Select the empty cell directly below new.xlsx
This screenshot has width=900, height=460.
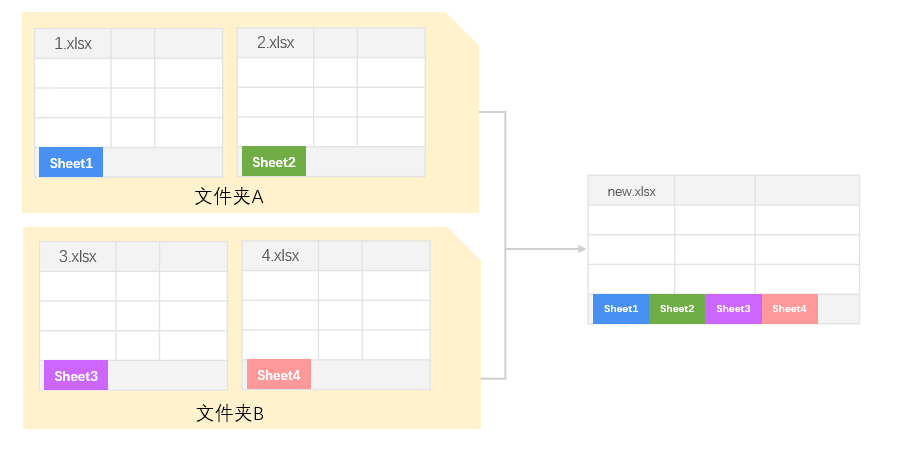pos(631,220)
